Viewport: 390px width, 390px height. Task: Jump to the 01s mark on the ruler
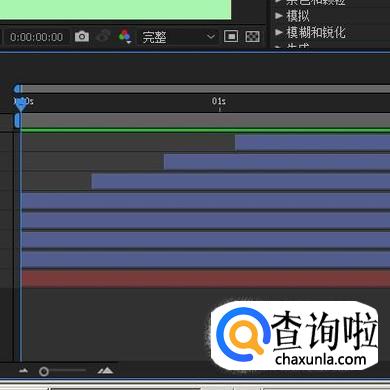tap(219, 101)
